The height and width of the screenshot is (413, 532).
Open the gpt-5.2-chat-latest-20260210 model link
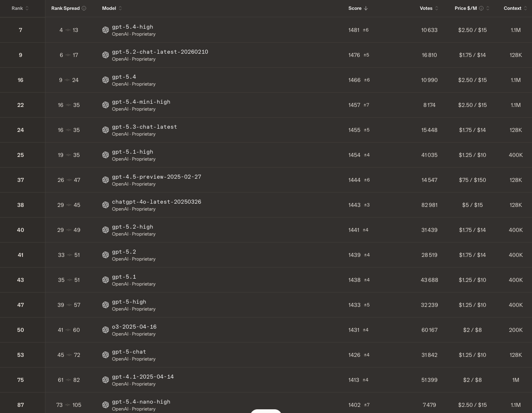[x=160, y=52]
